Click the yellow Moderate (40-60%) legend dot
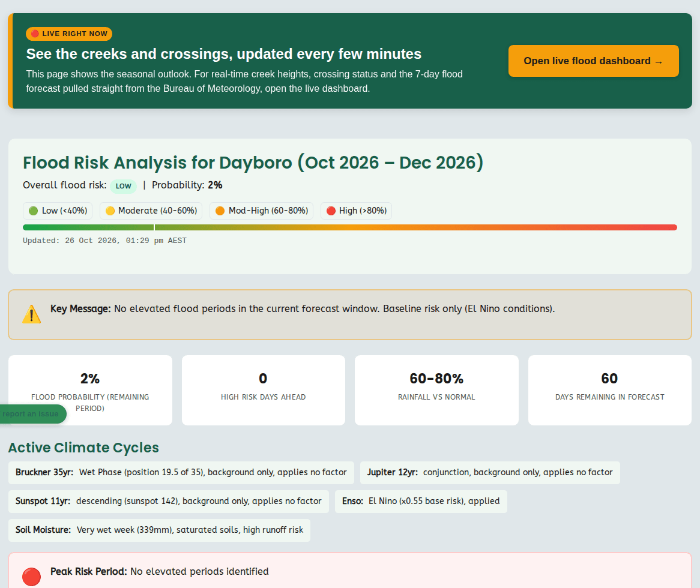 tap(110, 211)
